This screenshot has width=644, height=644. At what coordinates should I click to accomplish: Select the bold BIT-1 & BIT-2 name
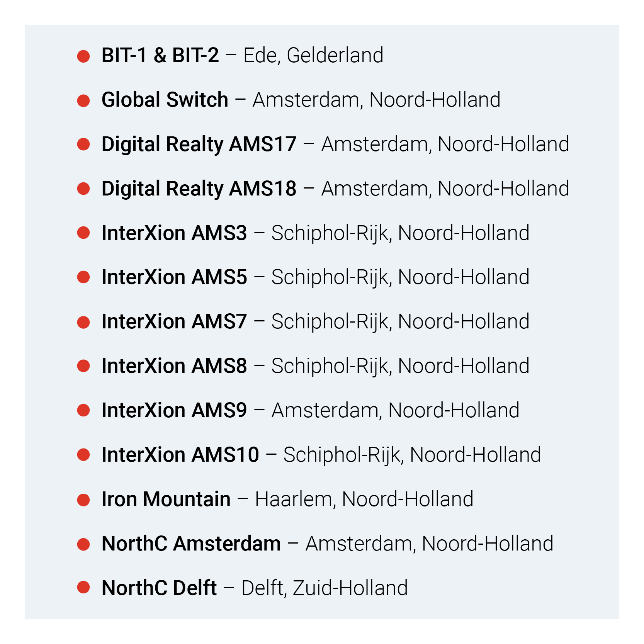pos(160,55)
